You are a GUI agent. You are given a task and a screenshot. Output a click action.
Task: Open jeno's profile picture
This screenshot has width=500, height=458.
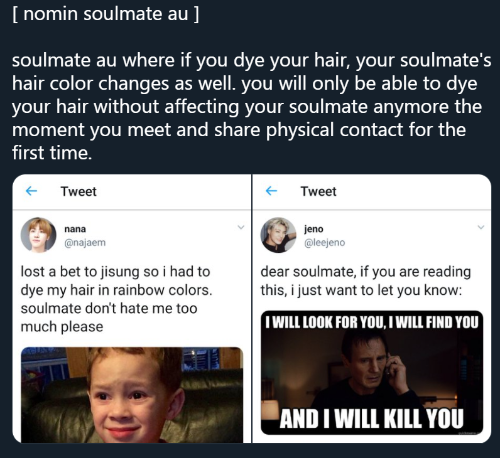tap(278, 235)
